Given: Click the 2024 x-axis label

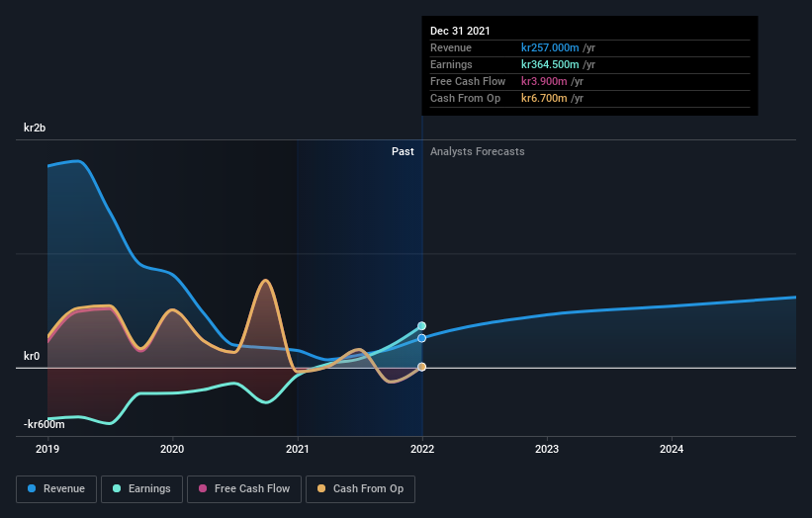Looking at the screenshot, I should (x=672, y=449).
